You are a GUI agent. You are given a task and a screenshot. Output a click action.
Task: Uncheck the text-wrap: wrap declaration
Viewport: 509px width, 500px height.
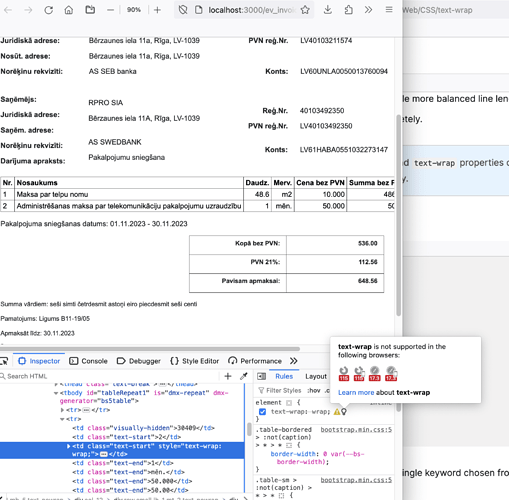pyautogui.click(x=262, y=412)
